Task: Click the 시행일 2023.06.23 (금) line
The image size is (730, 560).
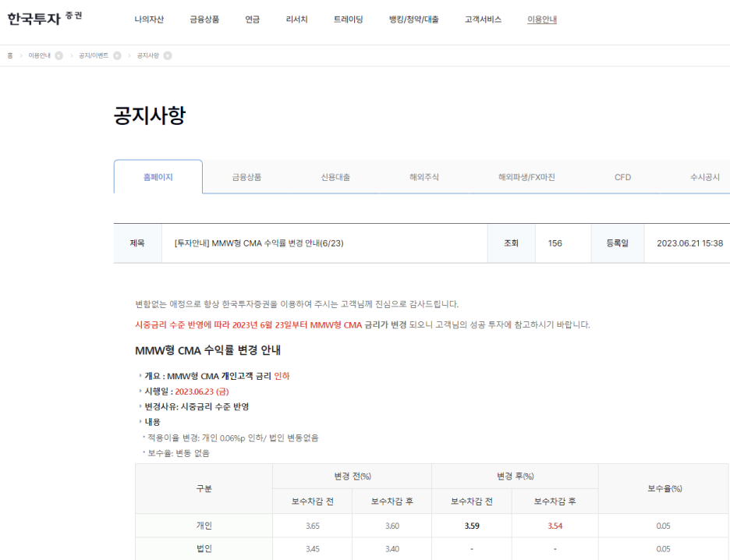Action: tap(186, 392)
